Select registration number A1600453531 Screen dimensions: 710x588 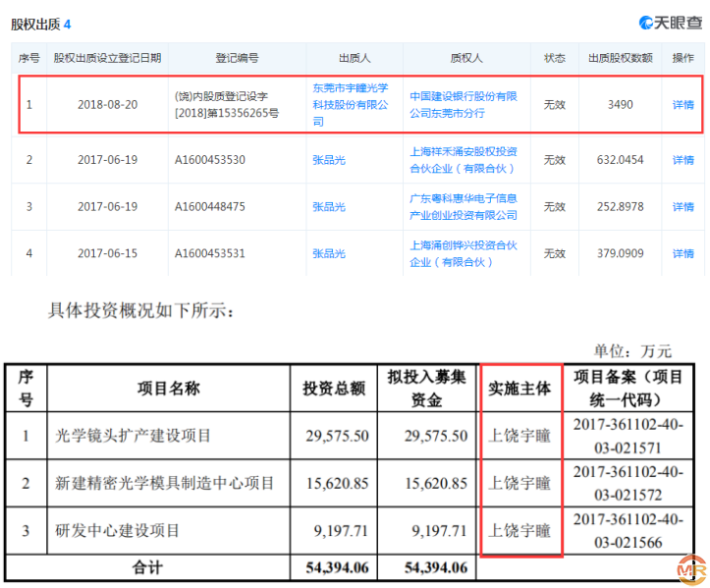pos(209,253)
